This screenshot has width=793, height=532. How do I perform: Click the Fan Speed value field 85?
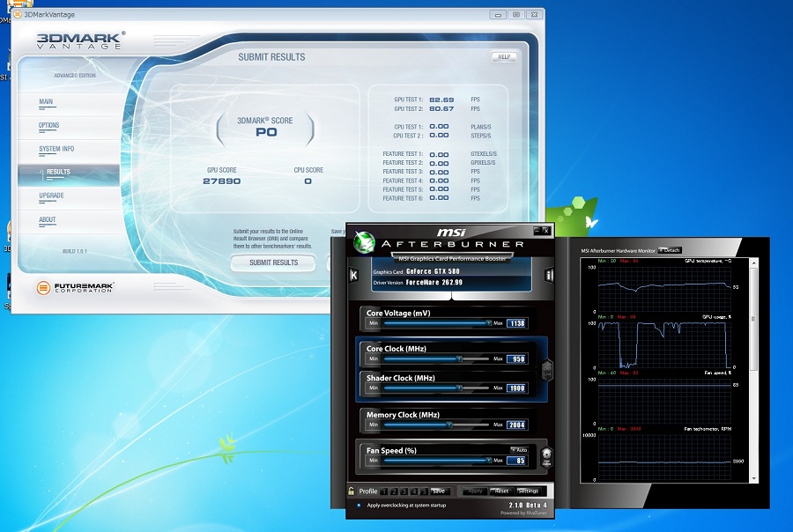tap(517, 461)
